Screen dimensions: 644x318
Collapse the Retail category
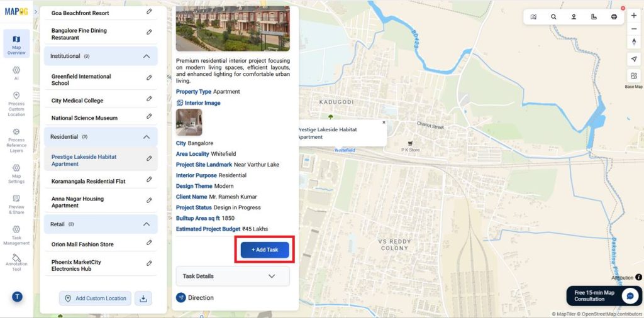click(x=147, y=224)
